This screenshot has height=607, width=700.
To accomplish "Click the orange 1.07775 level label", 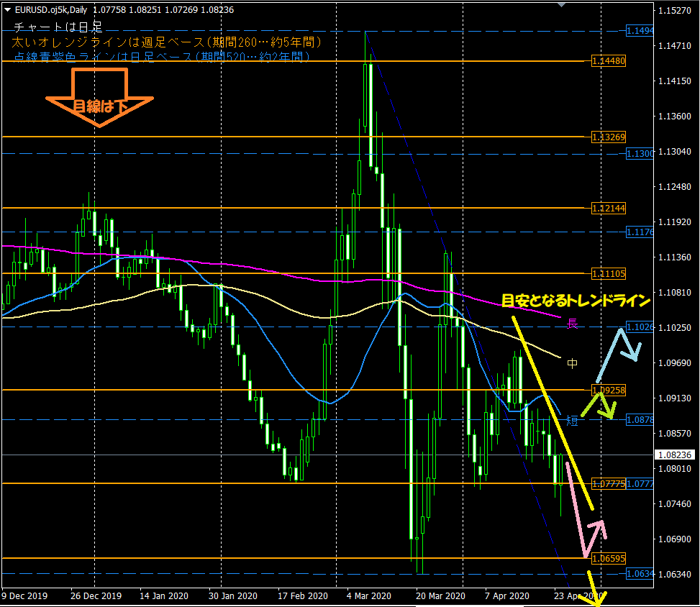I will point(609,483).
